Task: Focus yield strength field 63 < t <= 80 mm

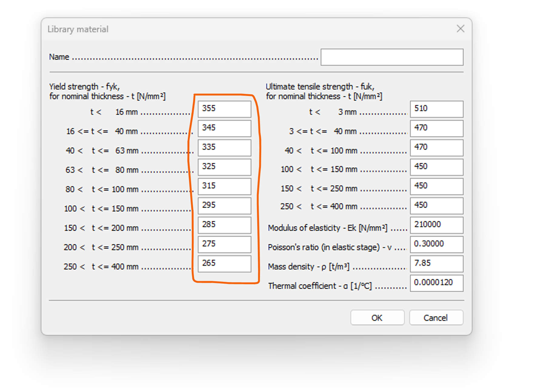Action: coord(225,167)
